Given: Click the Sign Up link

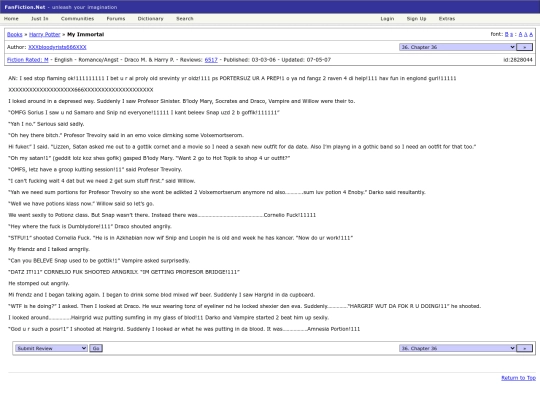Looking at the screenshot, I should point(416,19).
